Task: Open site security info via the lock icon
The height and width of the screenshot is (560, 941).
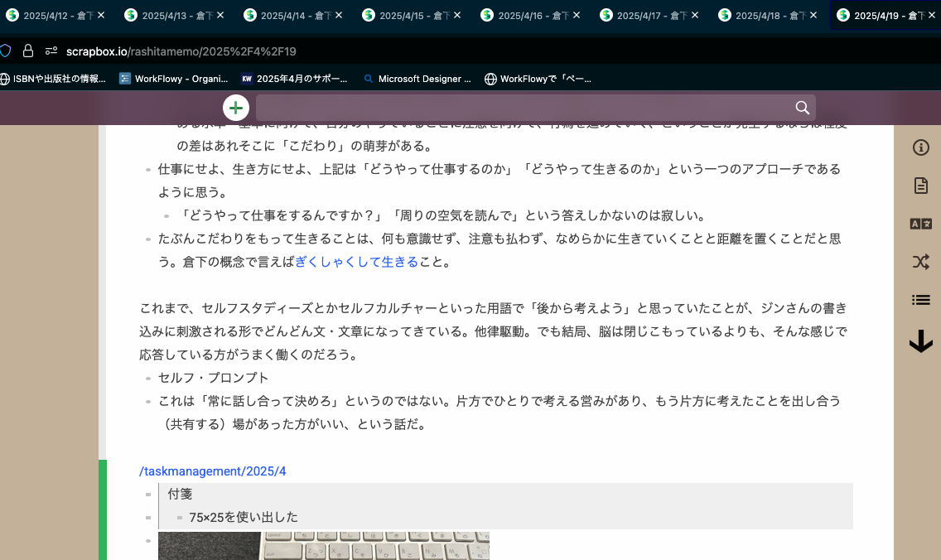Action: click(x=28, y=49)
